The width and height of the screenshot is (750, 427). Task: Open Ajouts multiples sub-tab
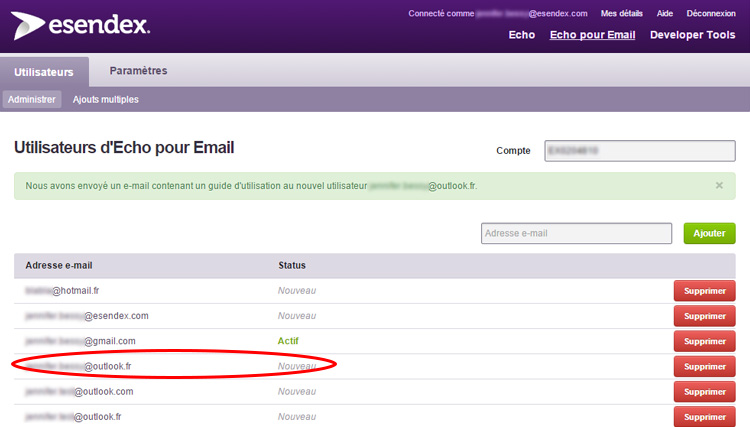click(106, 100)
